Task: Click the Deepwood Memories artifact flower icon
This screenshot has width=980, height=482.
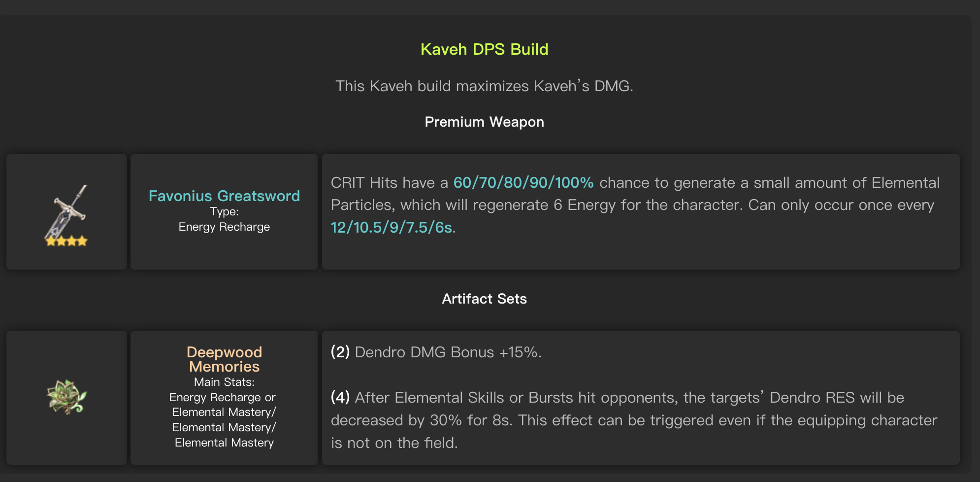Action: click(x=66, y=397)
